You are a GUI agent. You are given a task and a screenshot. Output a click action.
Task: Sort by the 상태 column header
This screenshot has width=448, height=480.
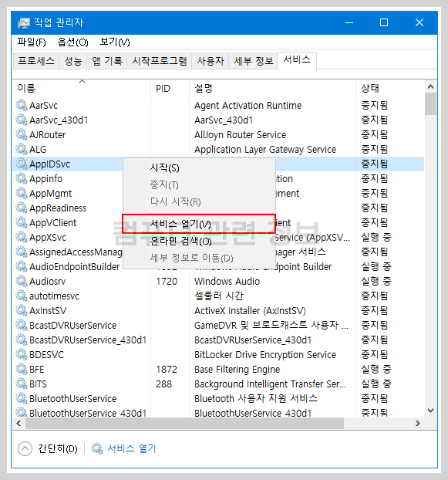390,89
